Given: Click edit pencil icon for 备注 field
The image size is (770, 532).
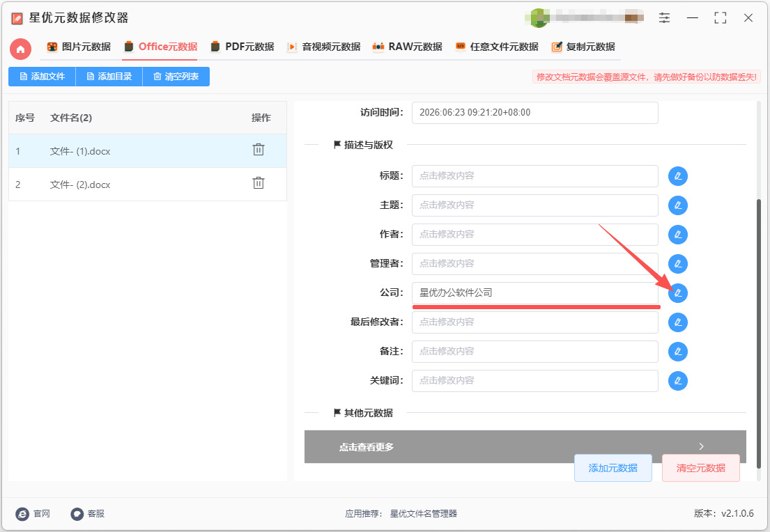Looking at the screenshot, I should [x=678, y=352].
